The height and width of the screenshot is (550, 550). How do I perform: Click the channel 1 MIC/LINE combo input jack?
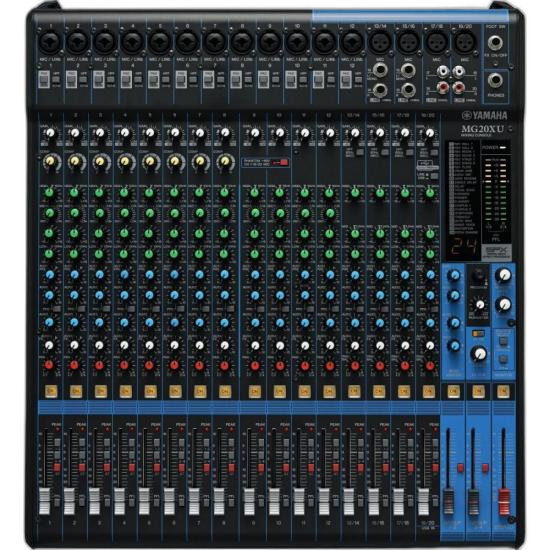pos(50,42)
